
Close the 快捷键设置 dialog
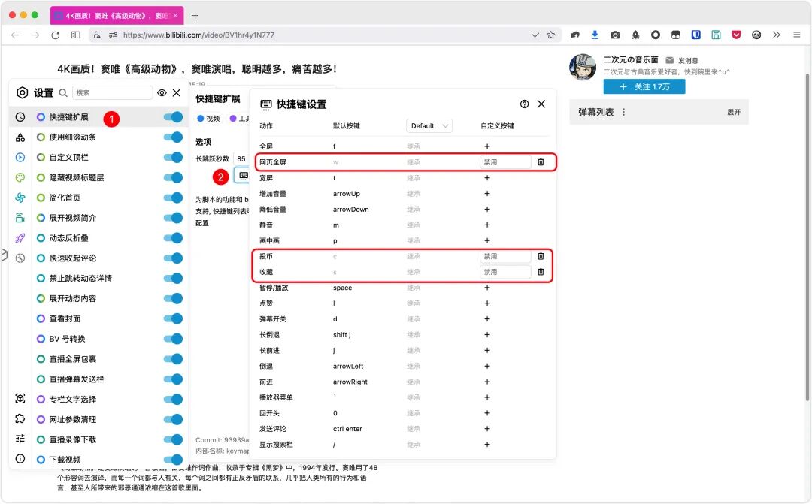point(541,104)
